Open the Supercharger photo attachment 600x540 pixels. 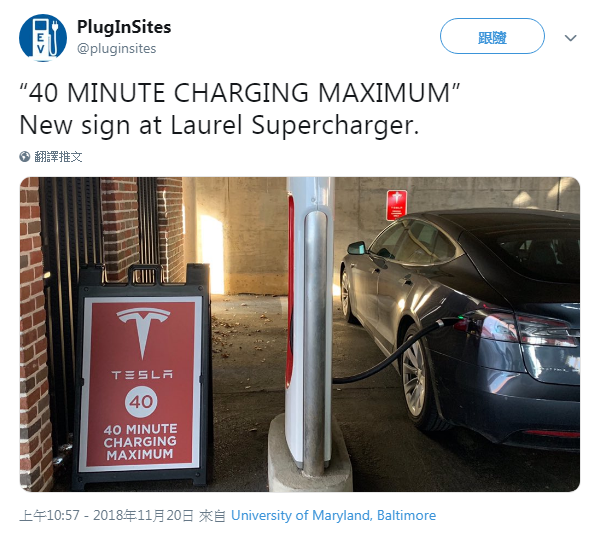(300, 334)
